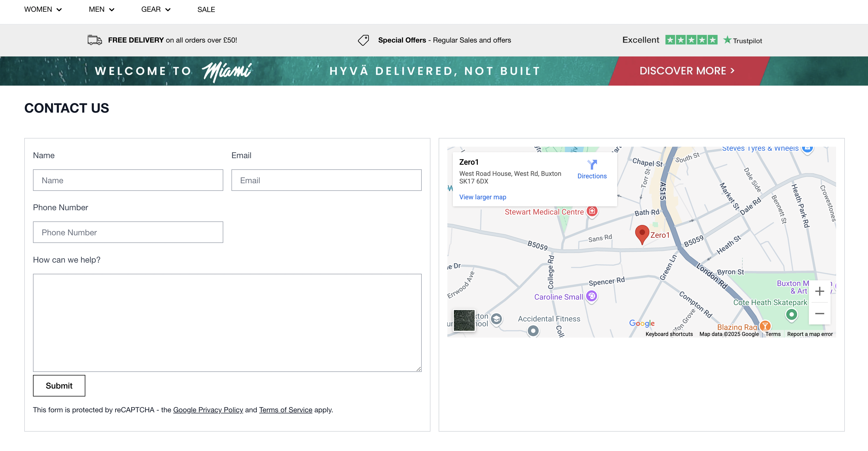Click the Trustpilot five-star rating
This screenshot has height=451, width=868.
coord(691,40)
